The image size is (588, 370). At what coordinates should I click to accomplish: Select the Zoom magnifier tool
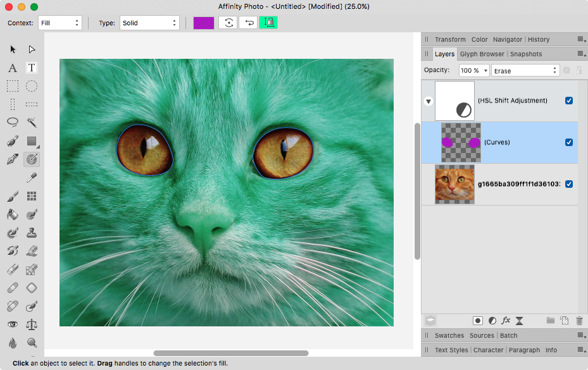pyautogui.click(x=32, y=343)
